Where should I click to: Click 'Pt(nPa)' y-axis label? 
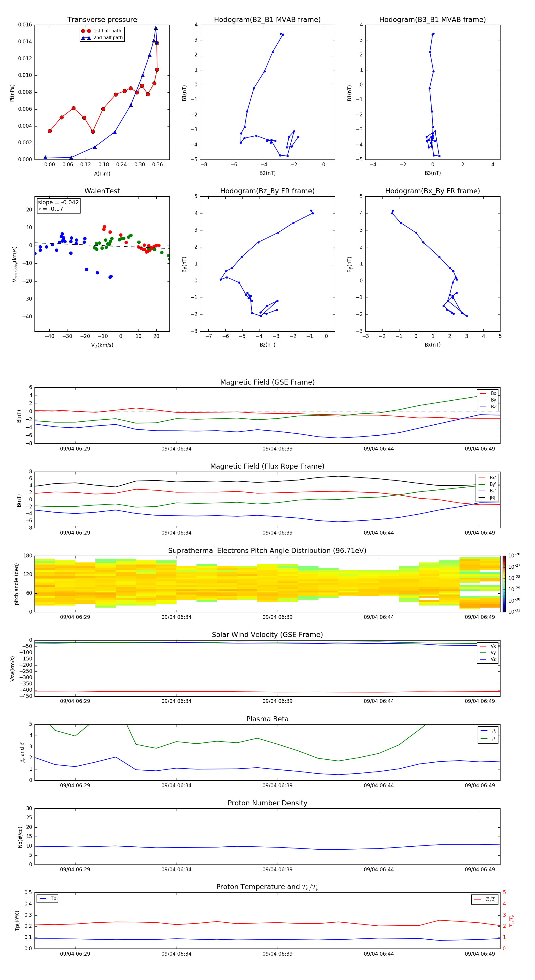pyautogui.click(x=12, y=93)
